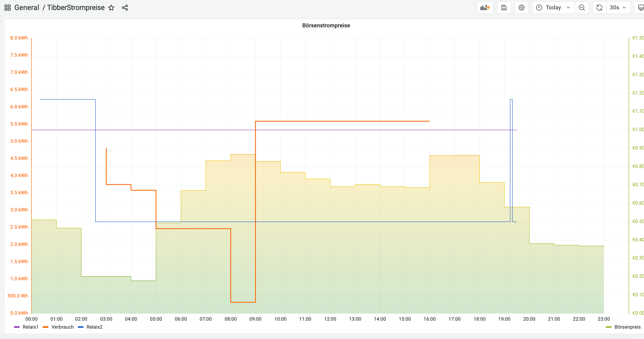The width and height of the screenshot is (644, 339).
Task: Click the purple Relais1 color swatch
Action: pyautogui.click(x=17, y=327)
